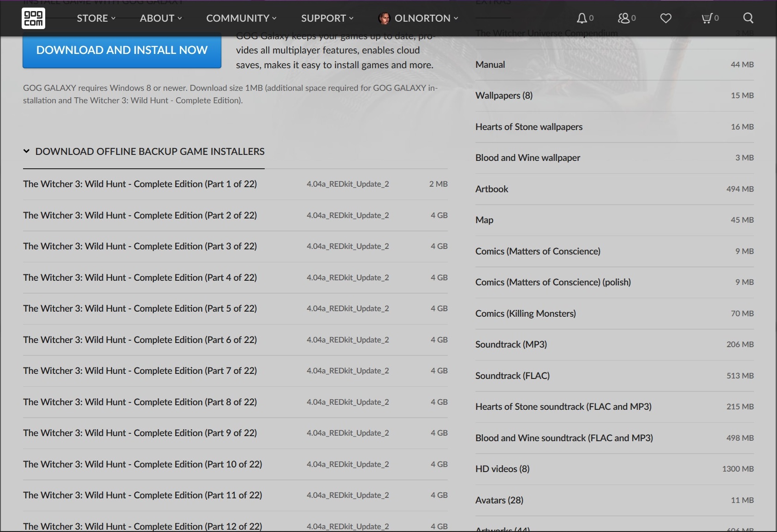
Task: Download Complete Edition Part 1 of 22
Action: click(x=235, y=184)
